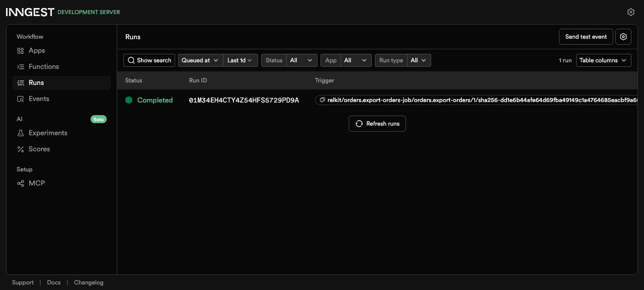Click the Setup section label
The width and height of the screenshot is (644, 290).
(25, 169)
